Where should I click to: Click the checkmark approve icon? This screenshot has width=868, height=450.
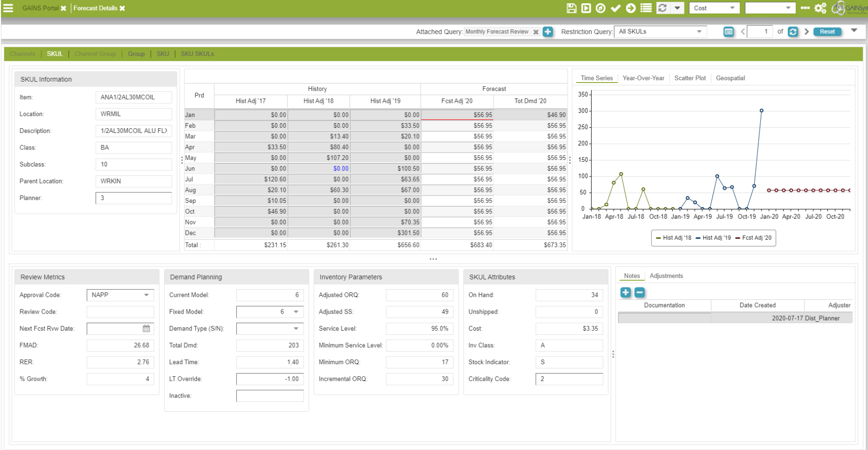pyautogui.click(x=616, y=8)
